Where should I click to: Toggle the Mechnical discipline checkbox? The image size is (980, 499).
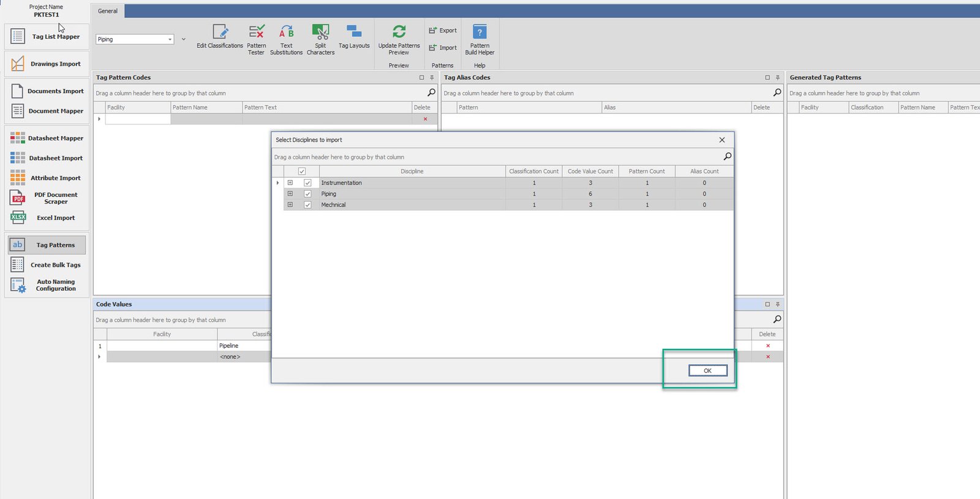307,205
